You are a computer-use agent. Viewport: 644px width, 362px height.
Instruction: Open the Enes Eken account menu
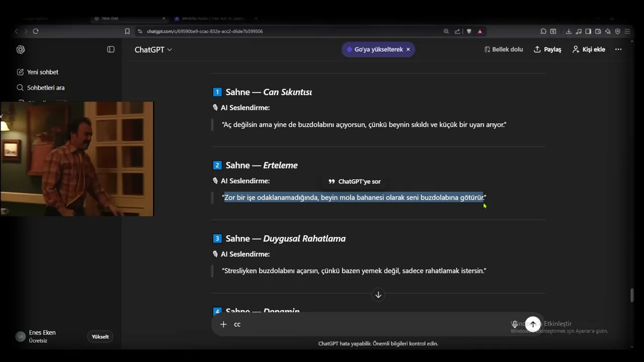point(42,336)
